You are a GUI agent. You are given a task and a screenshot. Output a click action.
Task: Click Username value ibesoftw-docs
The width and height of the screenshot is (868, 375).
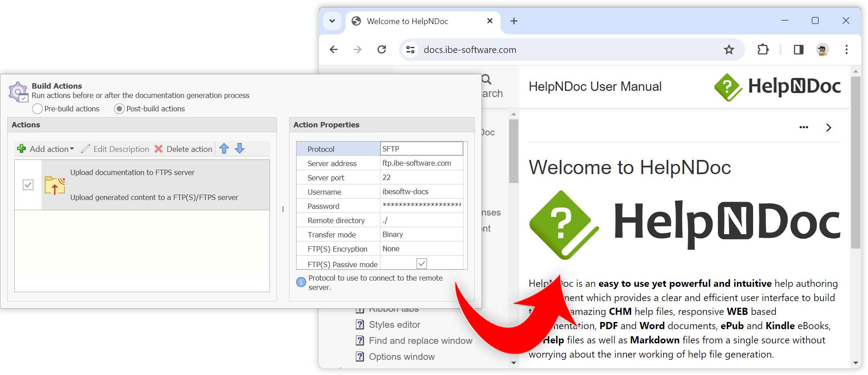421,192
